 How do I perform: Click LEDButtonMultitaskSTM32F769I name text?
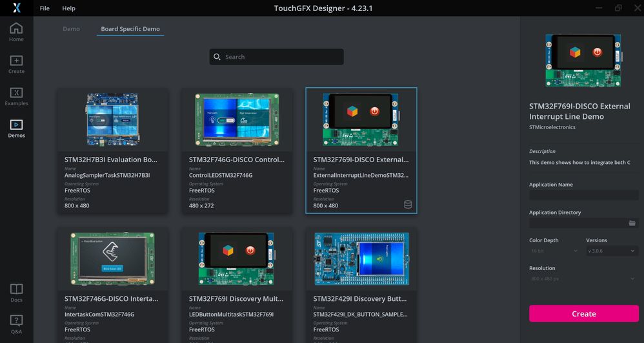[231, 314]
